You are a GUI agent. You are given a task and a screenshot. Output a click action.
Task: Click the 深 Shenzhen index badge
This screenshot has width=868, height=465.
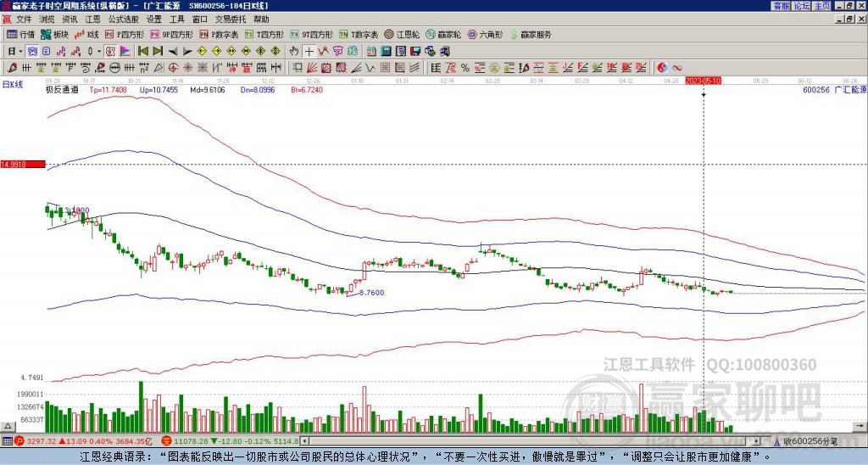point(166,441)
